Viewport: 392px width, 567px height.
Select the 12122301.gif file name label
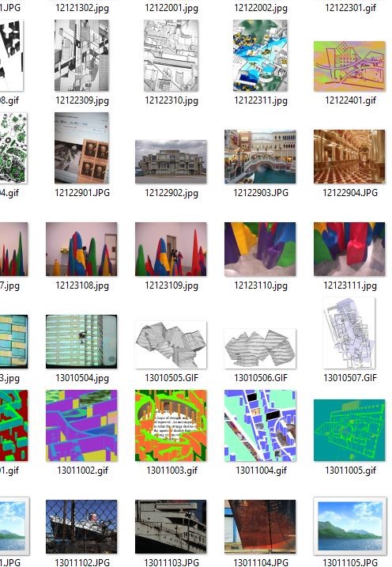pos(350,8)
